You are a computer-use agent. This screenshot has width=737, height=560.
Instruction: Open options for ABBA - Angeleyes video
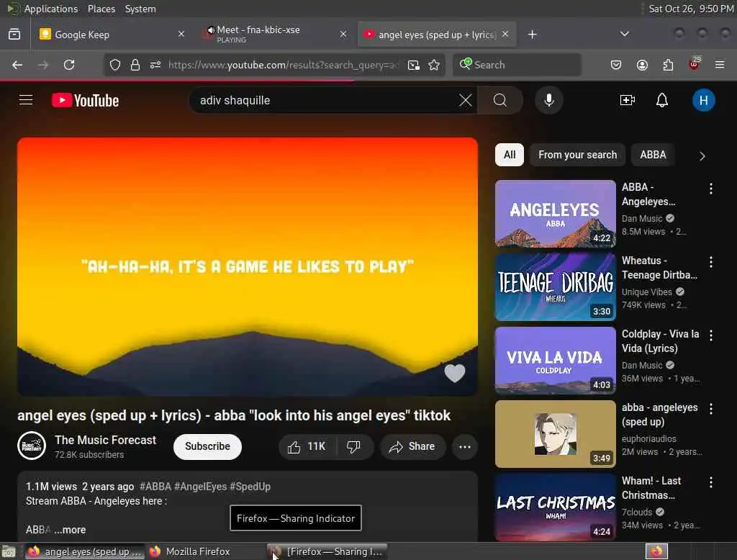pyautogui.click(x=710, y=189)
